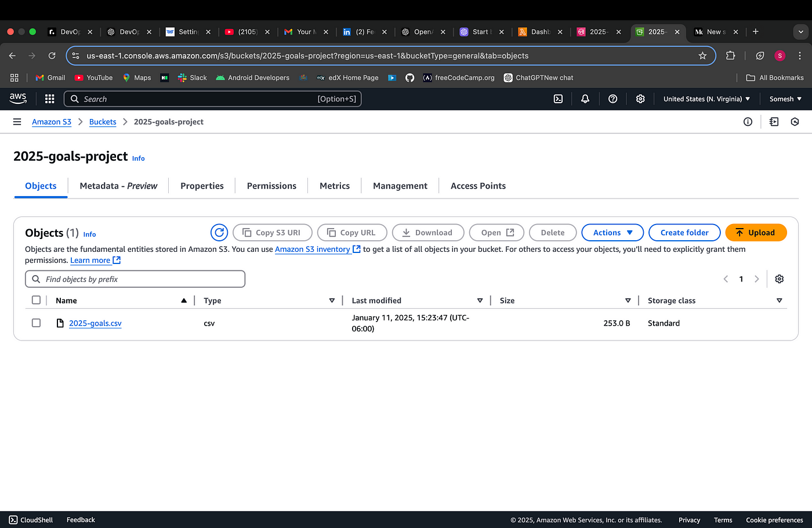Viewport: 812px width, 528px height.
Task: Open All Bookmarks folder
Action: coord(775,78)
